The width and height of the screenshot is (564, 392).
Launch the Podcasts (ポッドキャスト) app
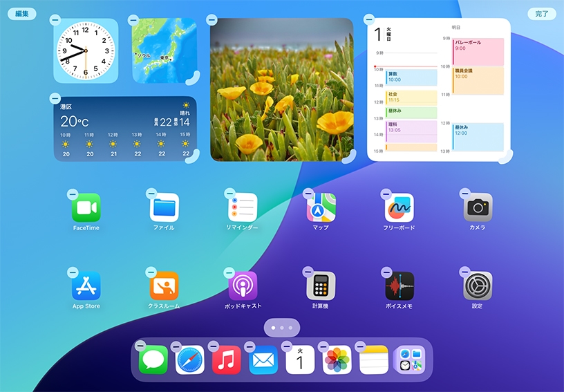click(243, 286)
